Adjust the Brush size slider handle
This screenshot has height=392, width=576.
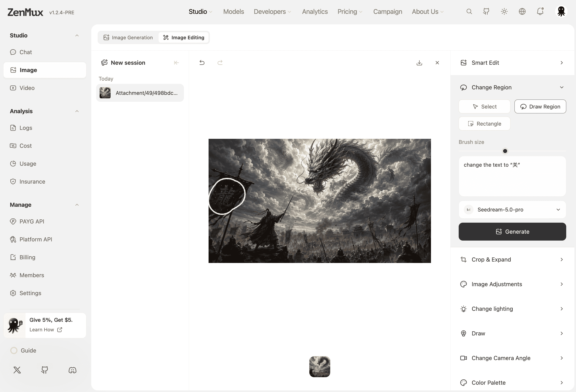tap(505, 151)
